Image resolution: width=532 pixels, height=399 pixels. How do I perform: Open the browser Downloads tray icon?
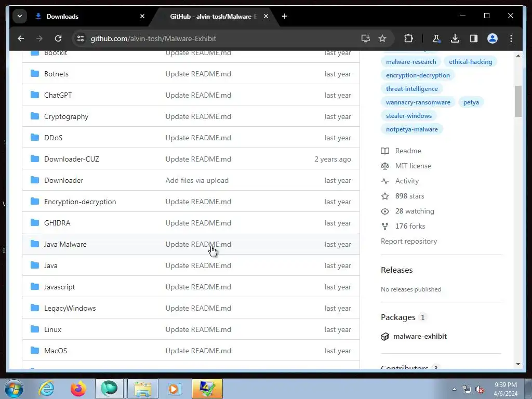(455, 38)
